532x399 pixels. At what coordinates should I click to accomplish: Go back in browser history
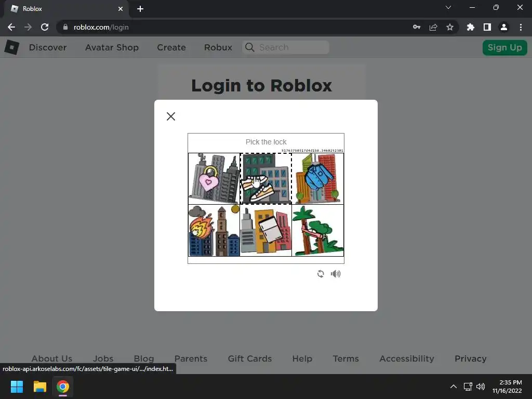(x=11, y=27)
